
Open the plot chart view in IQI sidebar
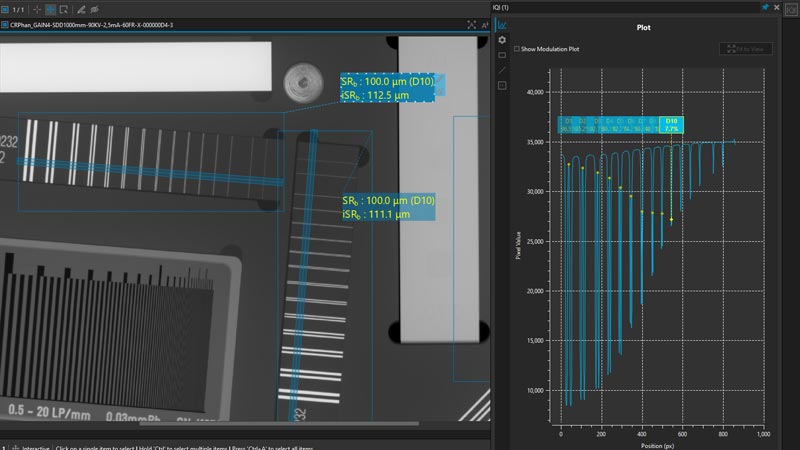pos(502,24)
